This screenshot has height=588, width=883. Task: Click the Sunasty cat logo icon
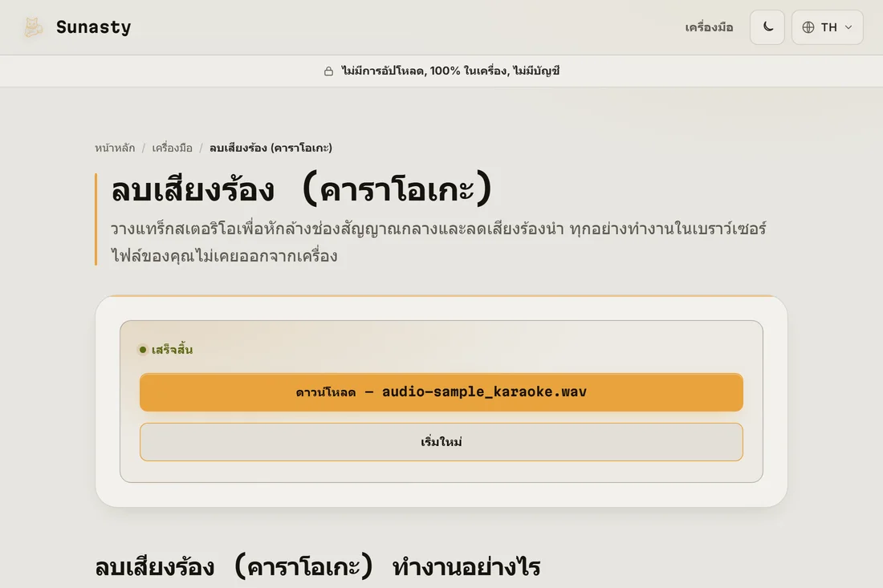[33, 27]
